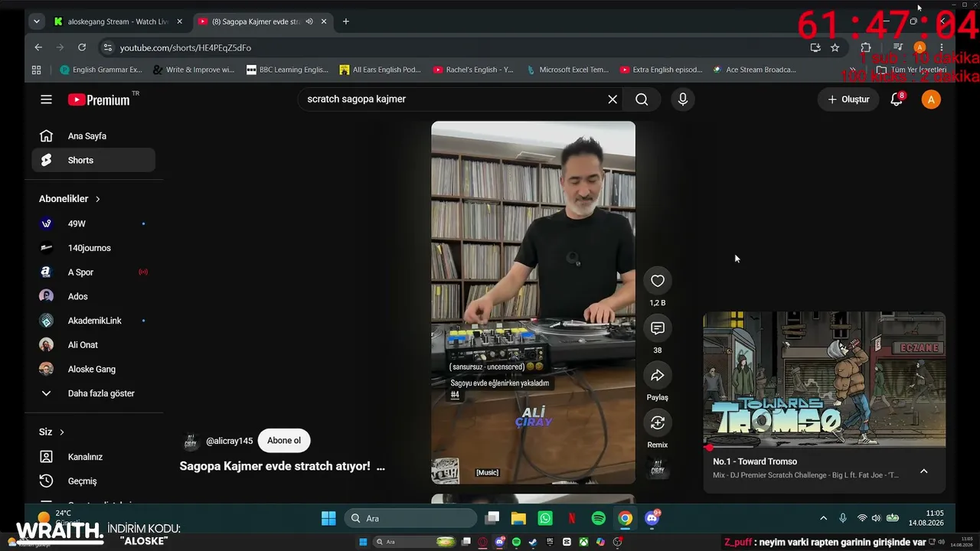
Task: Open the Windows Start menu
Action: [x=328, y=518]
